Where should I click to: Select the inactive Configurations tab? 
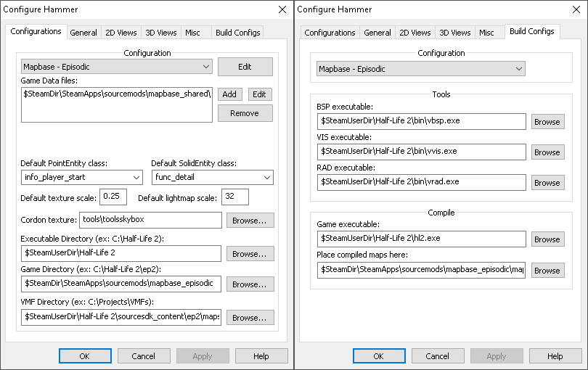point(330,33)
